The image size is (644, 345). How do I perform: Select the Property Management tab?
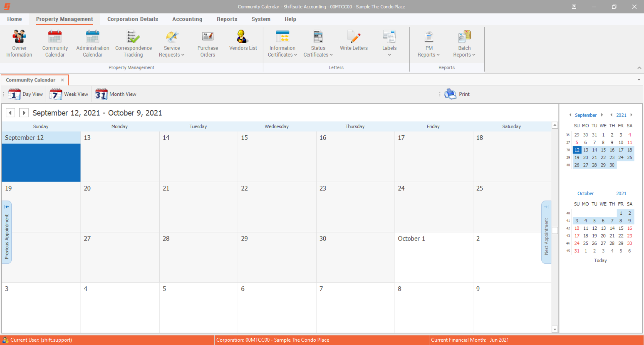pos(64,19)
